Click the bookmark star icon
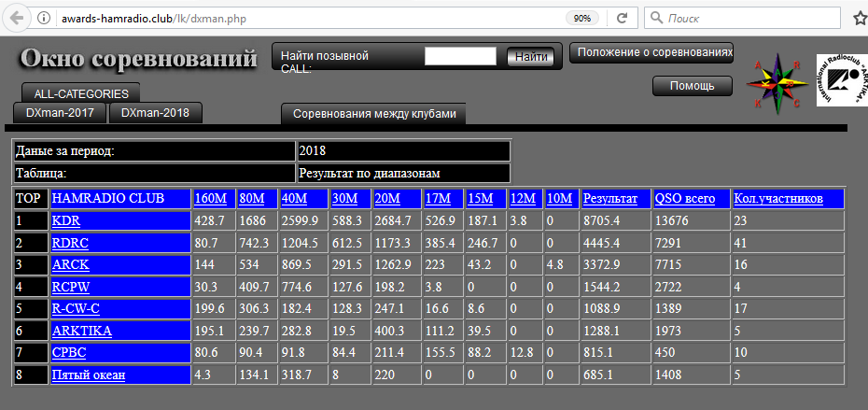 (x=860, y=18)
